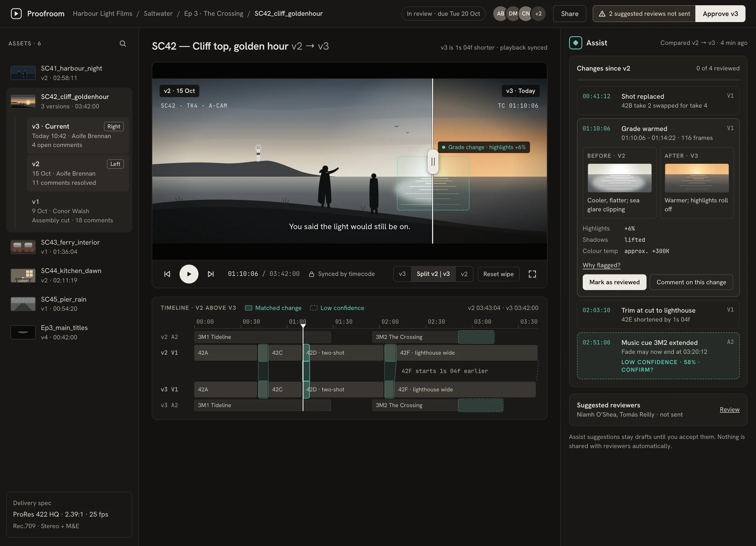756x546 pixels.
Task: Open Review link for suggested reviewers
Action: (x=729, y=410)
